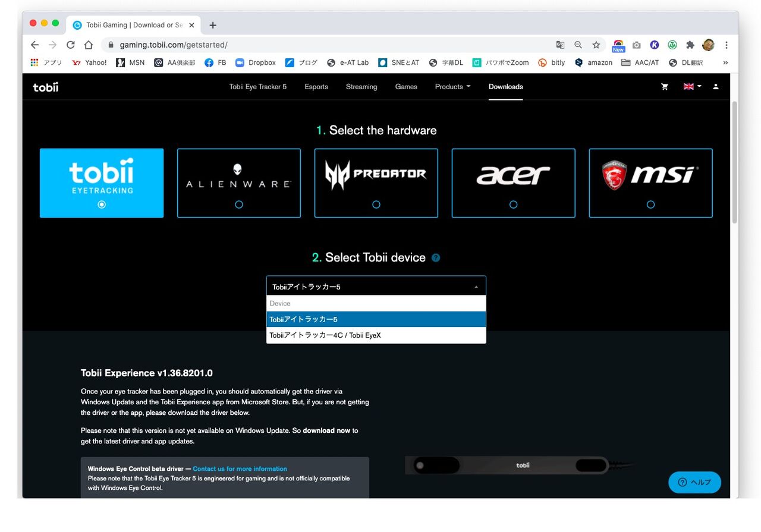
Task: Open the Dropbox bookmark
Action: [x=256, y=62]
